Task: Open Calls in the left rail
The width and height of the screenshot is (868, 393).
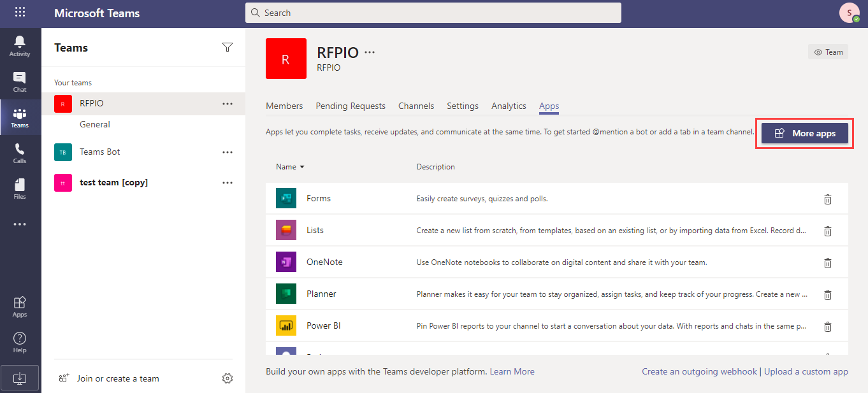Action: pyautogui.click(x=20, y=153)
